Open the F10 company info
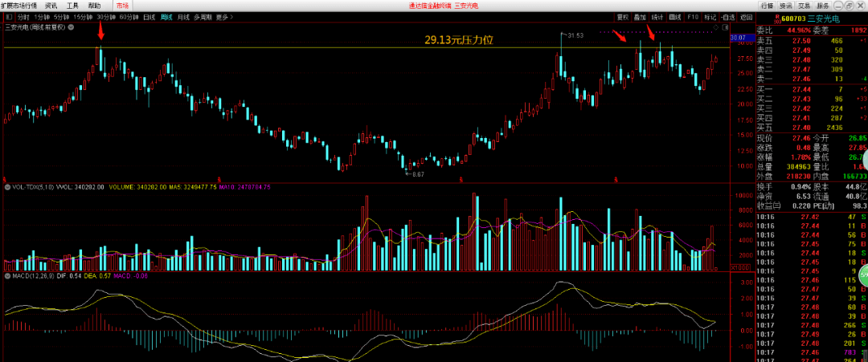 coord(694,16)
